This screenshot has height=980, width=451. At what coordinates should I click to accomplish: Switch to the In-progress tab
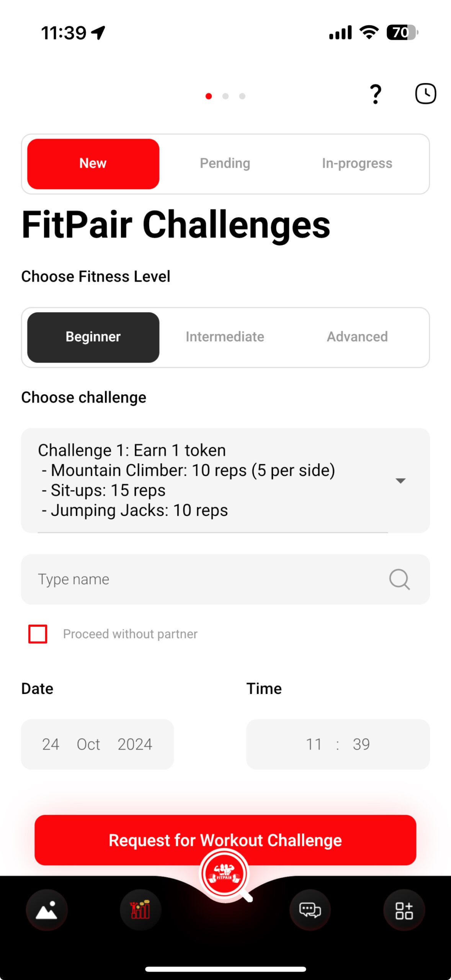(357, 163)
